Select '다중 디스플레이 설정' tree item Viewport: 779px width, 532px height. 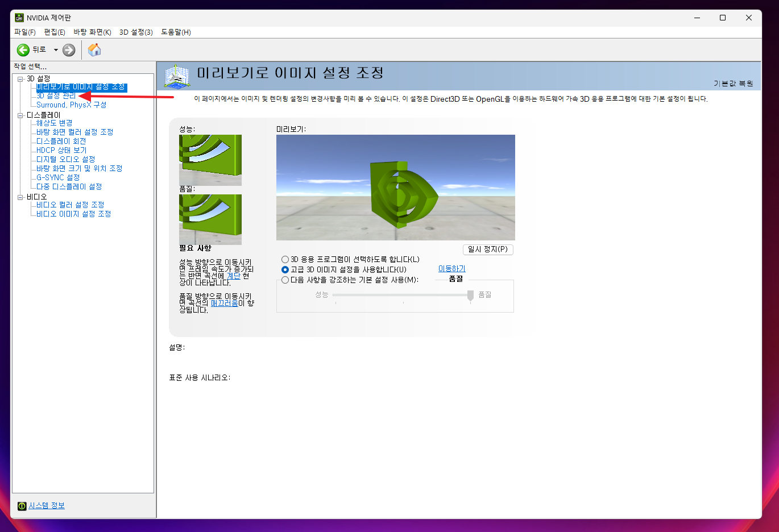(x=69, y=187)
